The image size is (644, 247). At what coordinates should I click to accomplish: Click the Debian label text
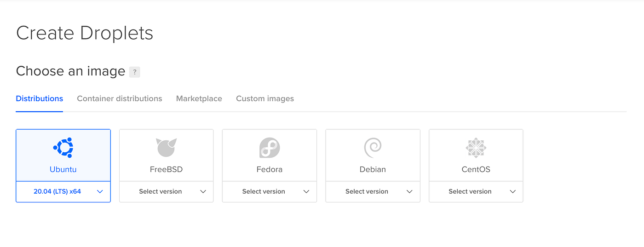373,169
